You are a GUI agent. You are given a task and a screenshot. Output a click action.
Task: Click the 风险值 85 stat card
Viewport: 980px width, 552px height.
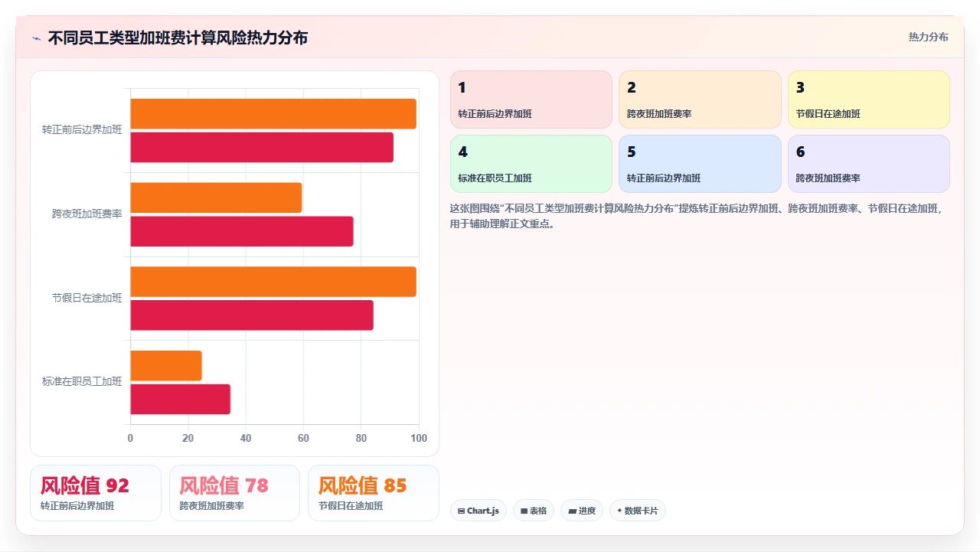374,493
